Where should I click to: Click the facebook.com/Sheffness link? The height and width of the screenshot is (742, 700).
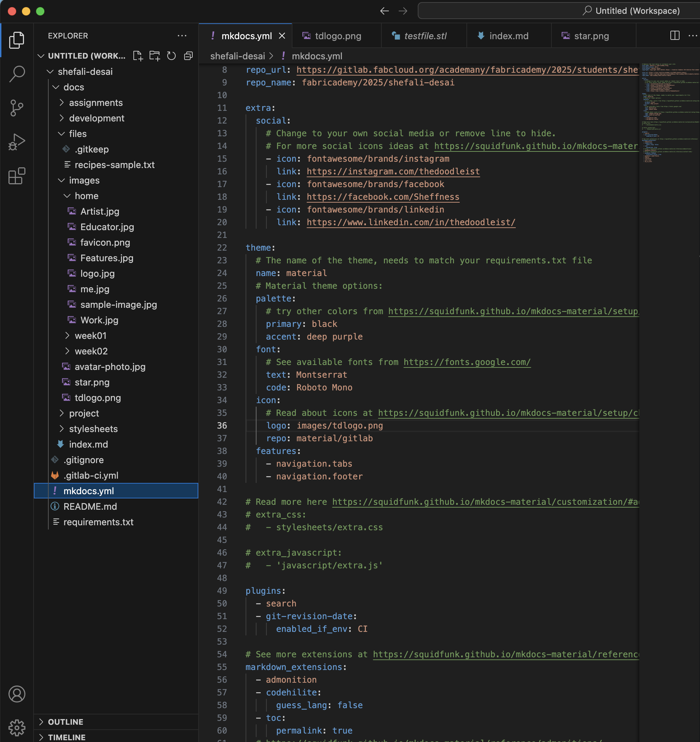[383, 197]
